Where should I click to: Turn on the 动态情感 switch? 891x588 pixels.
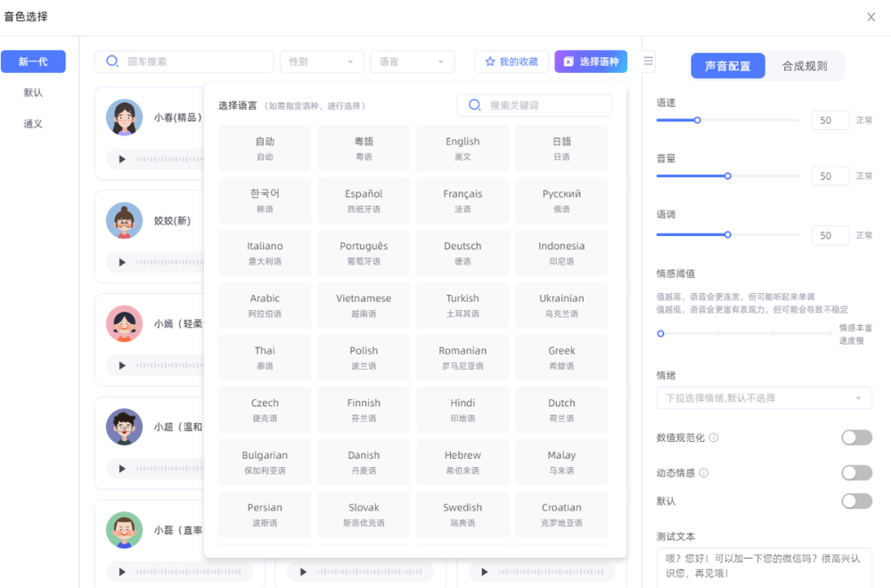click(856, 473)
